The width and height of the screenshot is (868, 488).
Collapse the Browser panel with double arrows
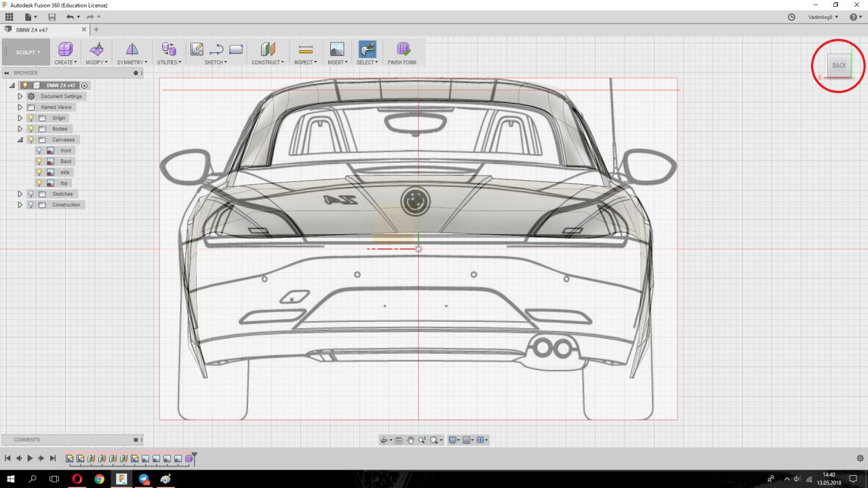click(x=7, y=73)
